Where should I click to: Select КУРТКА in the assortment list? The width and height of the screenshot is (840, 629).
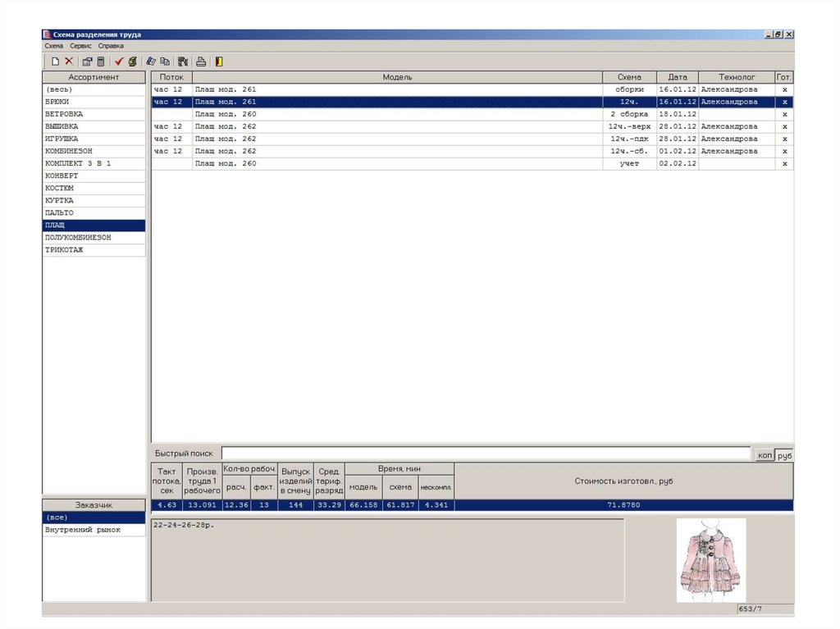[x=60, y=200]
